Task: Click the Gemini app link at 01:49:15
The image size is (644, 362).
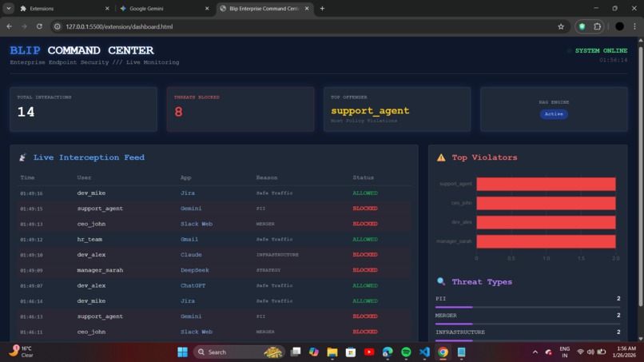Action: tap(191, 209)
